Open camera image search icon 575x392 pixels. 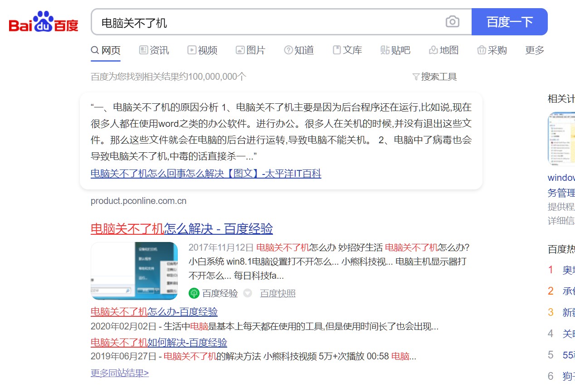(452, 22)
